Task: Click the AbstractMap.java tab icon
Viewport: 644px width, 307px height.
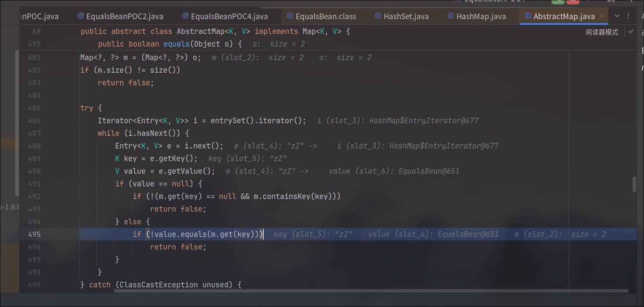Action: click(528, 16)
